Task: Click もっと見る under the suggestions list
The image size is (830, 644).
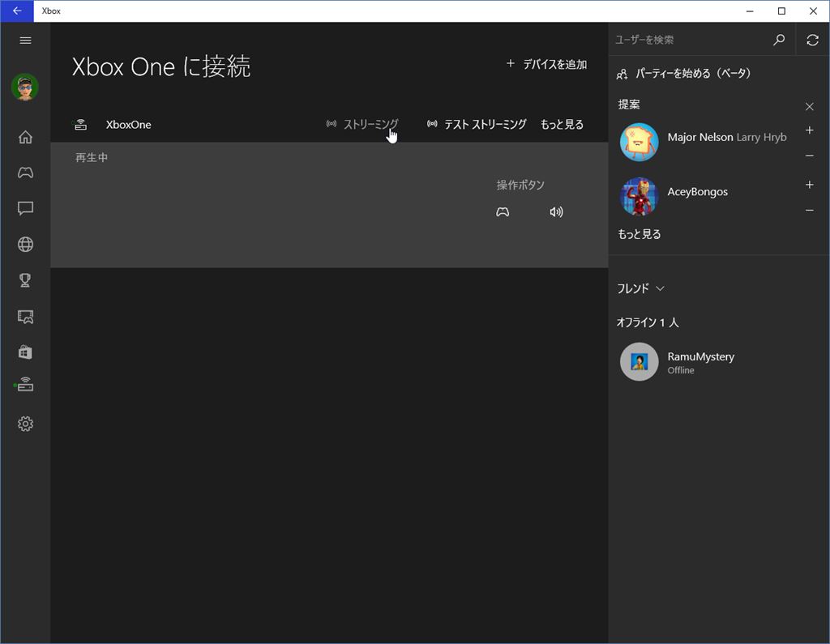Action: click(640, 234)
